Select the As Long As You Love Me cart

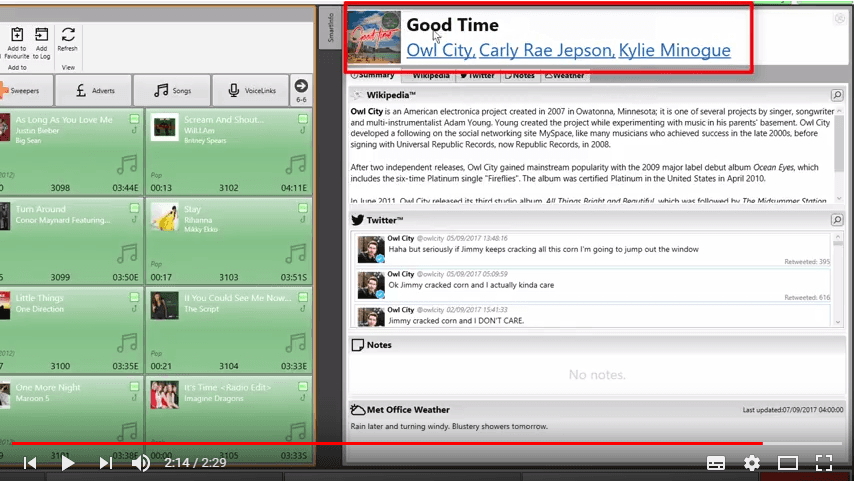[x=71, y=153]
